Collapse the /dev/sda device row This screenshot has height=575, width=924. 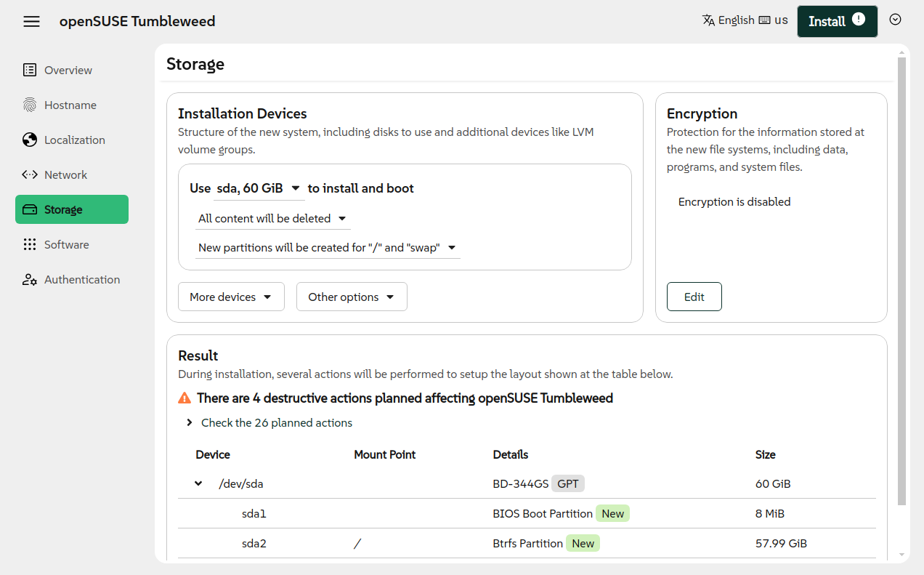(198, 483)
